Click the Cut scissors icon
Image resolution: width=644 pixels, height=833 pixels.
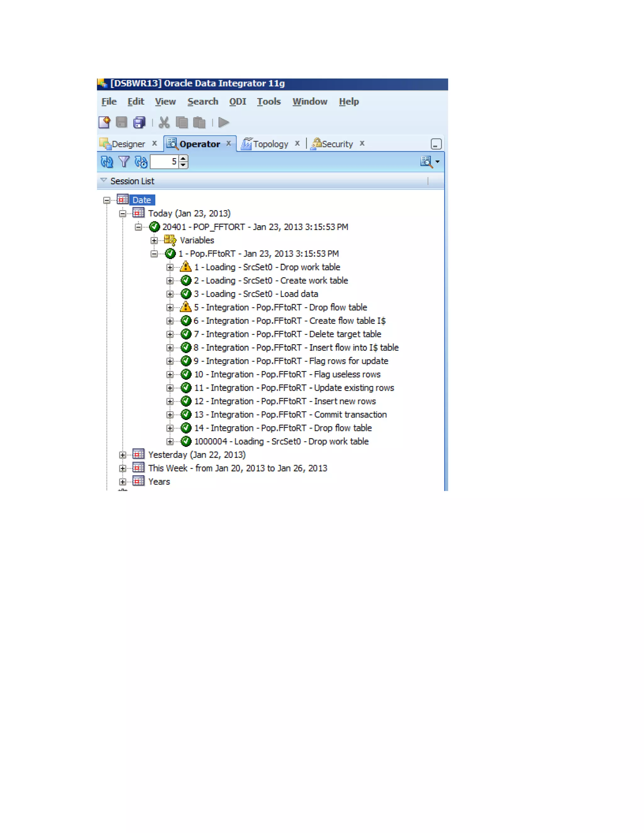pyautogui.click(x=164, y=122)
